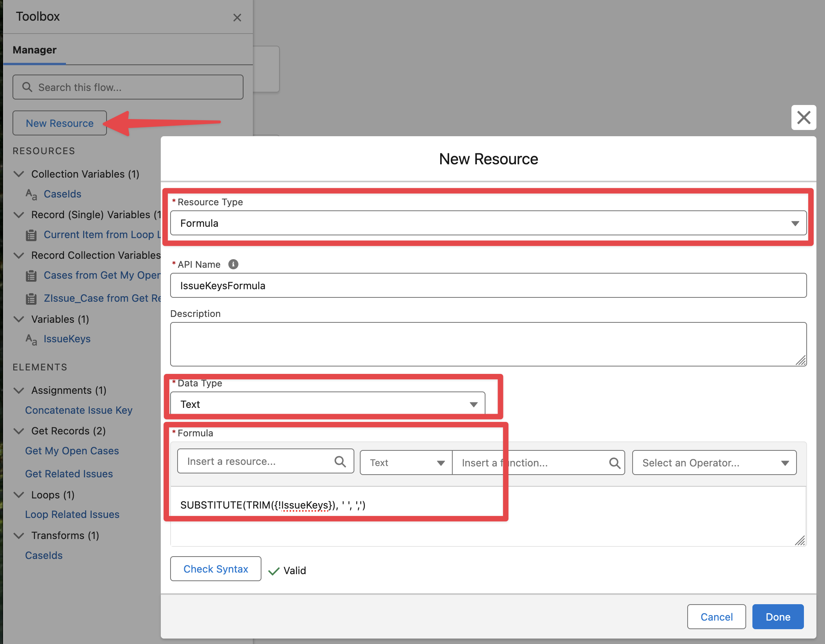The image size is (825, 644).
Task: Click the Check Syntax button
Action: (x=215, y=569)
